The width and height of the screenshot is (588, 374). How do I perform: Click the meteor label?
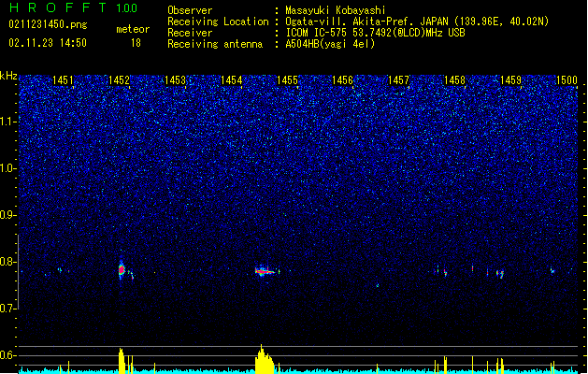click(133, 29)
